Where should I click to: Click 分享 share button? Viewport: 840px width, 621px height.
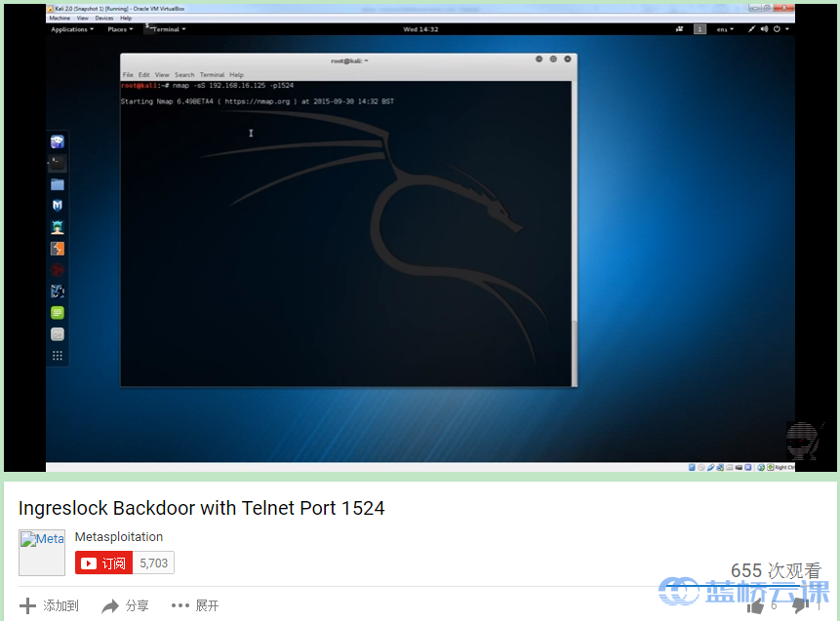pyautogui.click(x=125, y=606)
